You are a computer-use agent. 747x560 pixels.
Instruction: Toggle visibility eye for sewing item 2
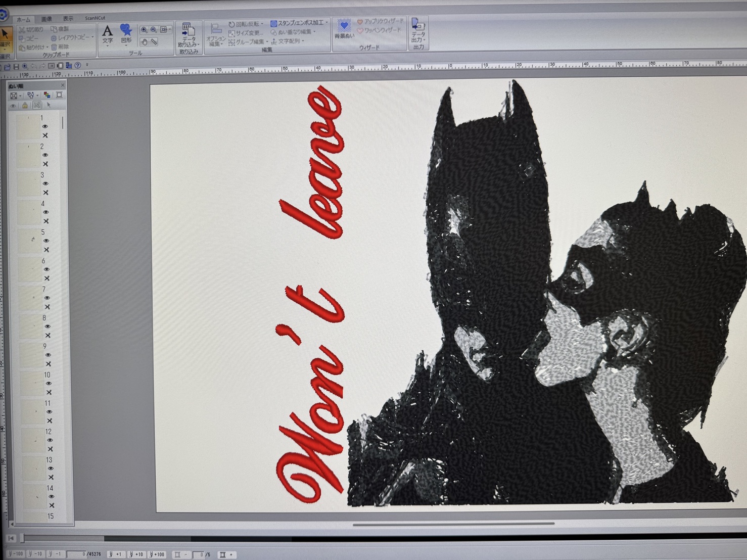point(45,155)
